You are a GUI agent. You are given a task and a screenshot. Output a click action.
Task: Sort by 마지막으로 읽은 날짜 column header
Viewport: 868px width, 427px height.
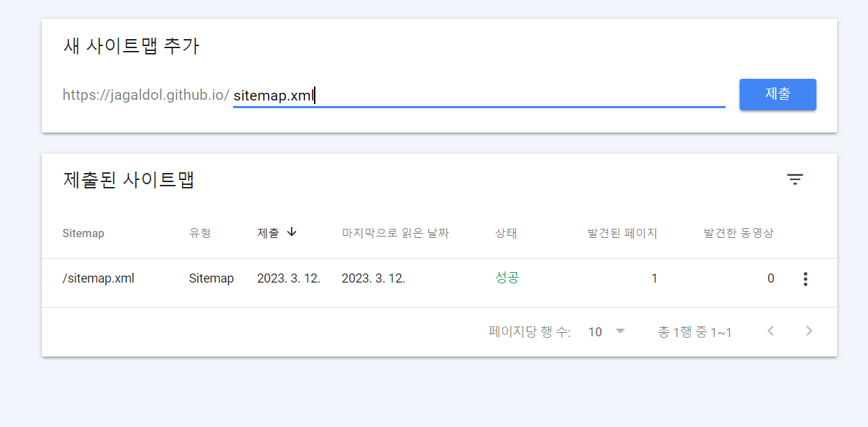395,233
